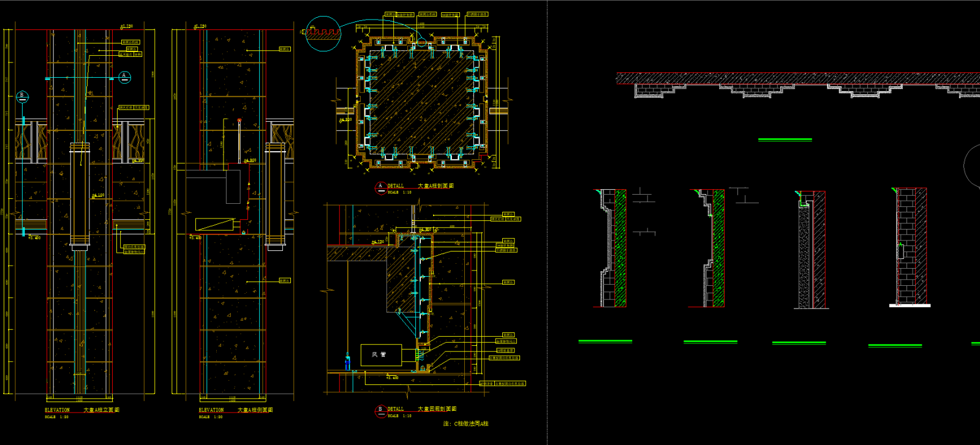Click 'SCALE 1:20' under the A column side elevation
Image resolution: width=980 pixels, height=445 pixels.
click(x=210, y=417)
